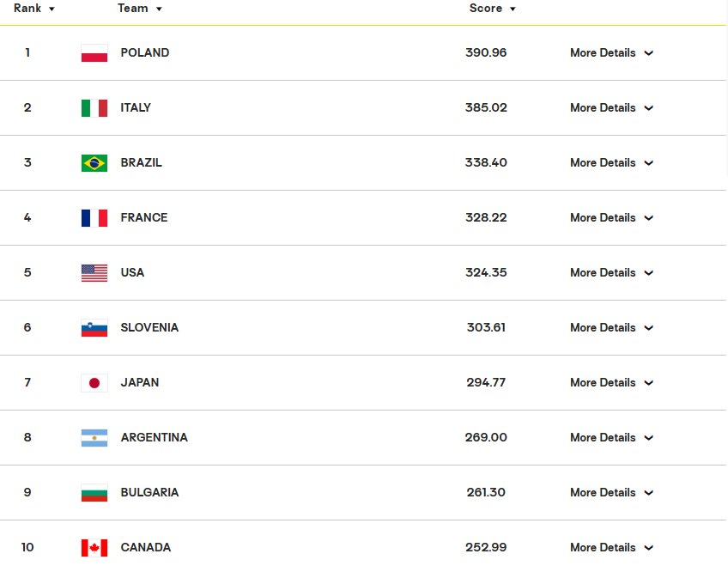The height and width of the screenshot is (572, 728).
Task: Click the Canada flag icon
Action: (x=94, y=548)
